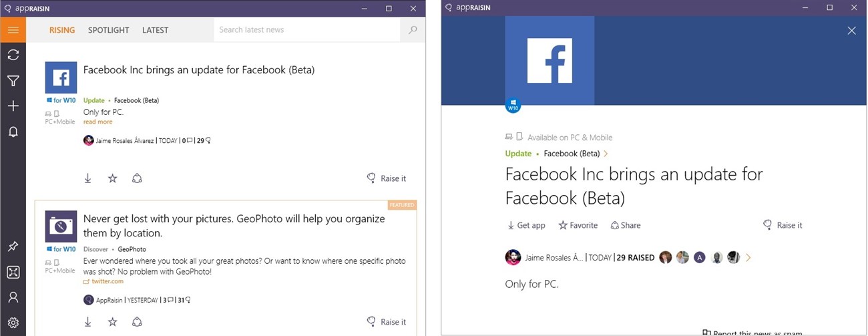
Task: Download icon under Facebook (Beta) post
Action: pyautogui.click(x=87, y=178)
